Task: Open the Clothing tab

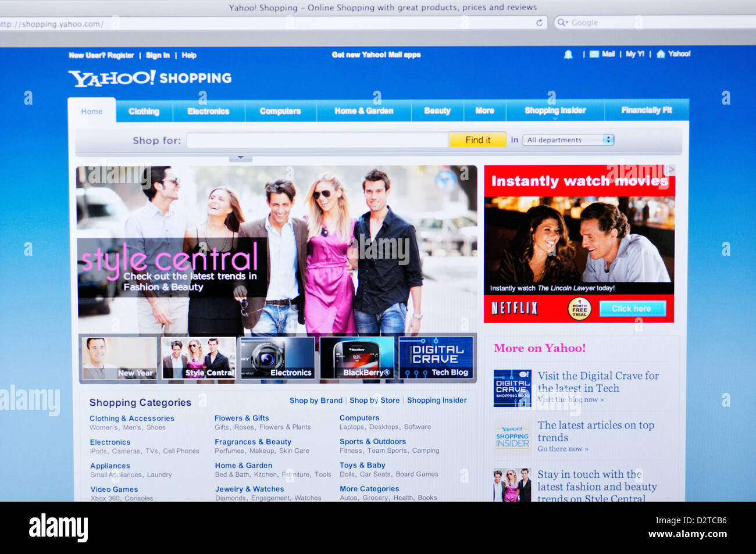Action: 144,111
